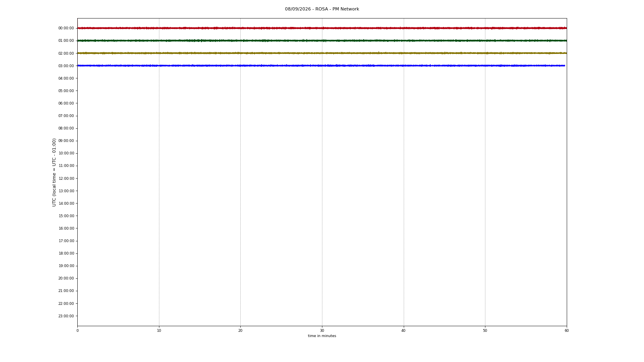The width and height of the screenshot is (644, 362).
Task: Select the 12:00:00 time axis label
Action: [x=66, y=179]
